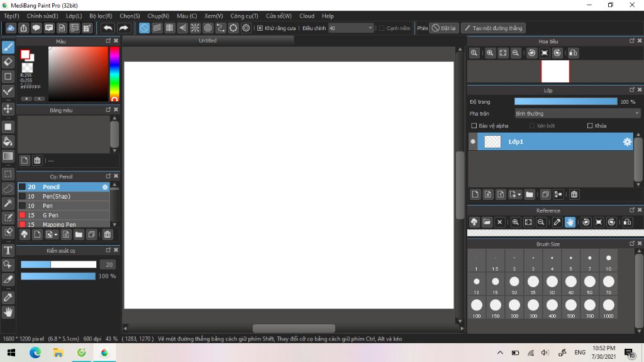644x362 pixels.
Task: Delete the selected brush
Action: pyautogui.click(x=107, y=234)
